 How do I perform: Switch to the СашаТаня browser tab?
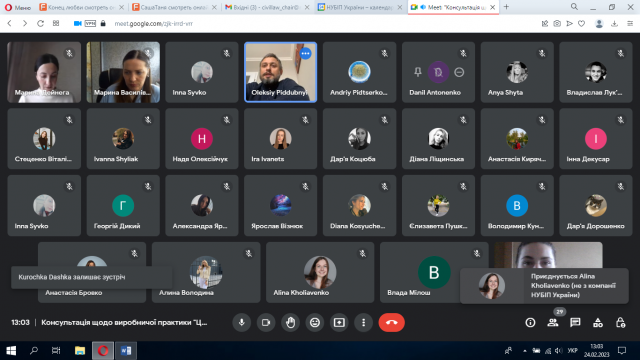[175, 7]
